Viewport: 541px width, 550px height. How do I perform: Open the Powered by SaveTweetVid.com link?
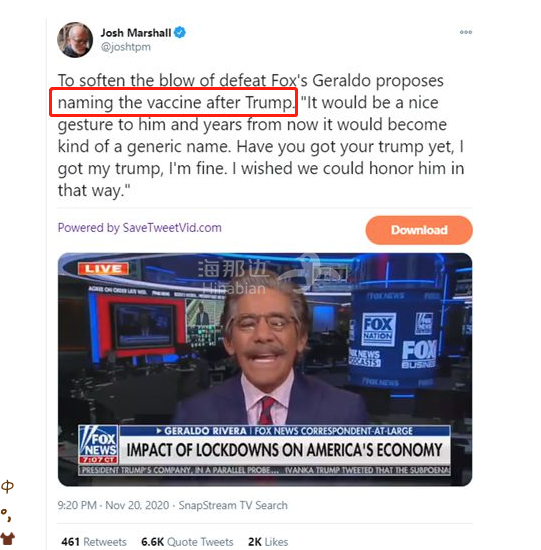pyautogui.click(x=140, y=228)
